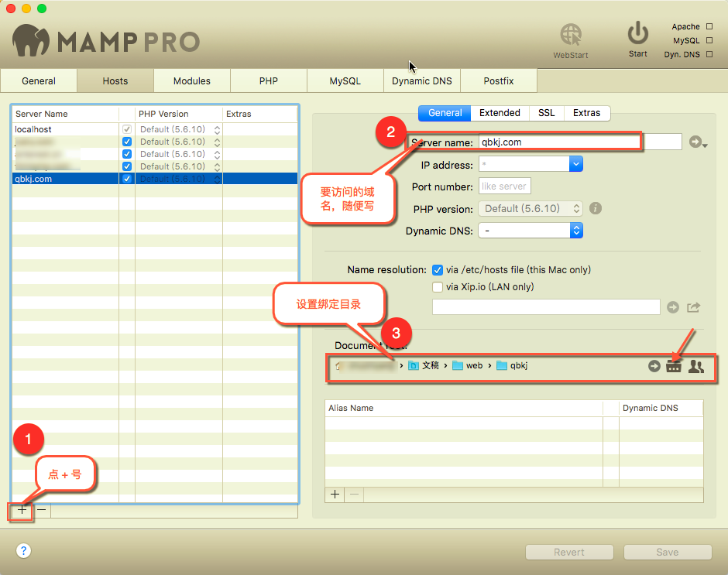
Task: Click the PHP Version column header
Action: pyautogui.click(x=179, y=114)
